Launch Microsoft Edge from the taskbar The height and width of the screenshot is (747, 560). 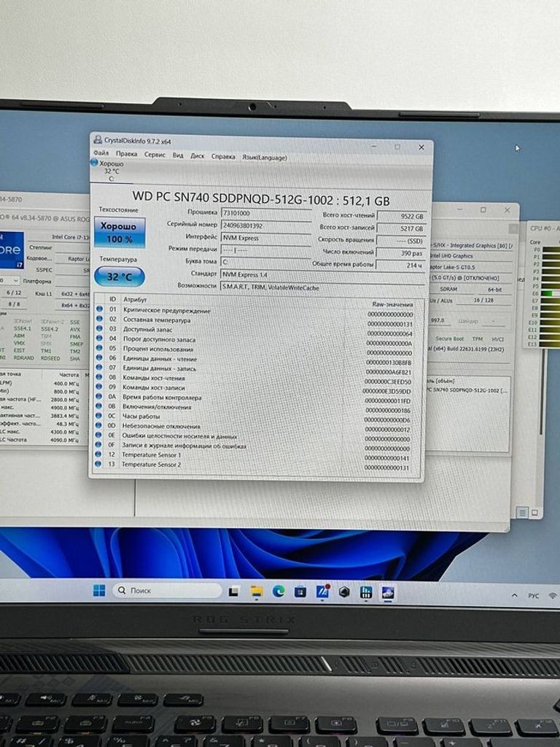(x=279, y=592)
